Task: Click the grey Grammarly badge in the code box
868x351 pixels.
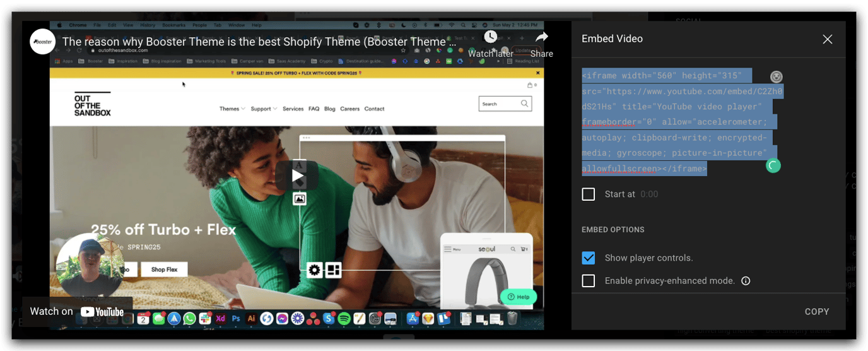Action: (777, 76)
